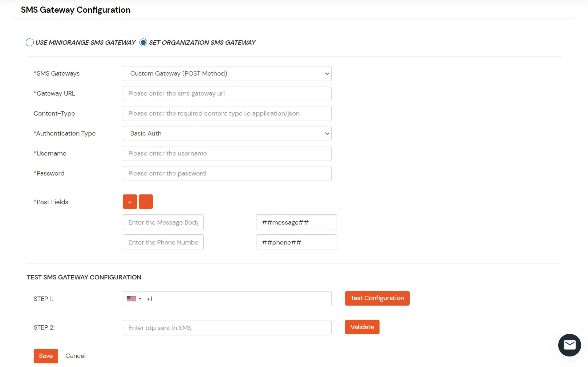Click the minus icon to remove post field

(x=146, y=201)
